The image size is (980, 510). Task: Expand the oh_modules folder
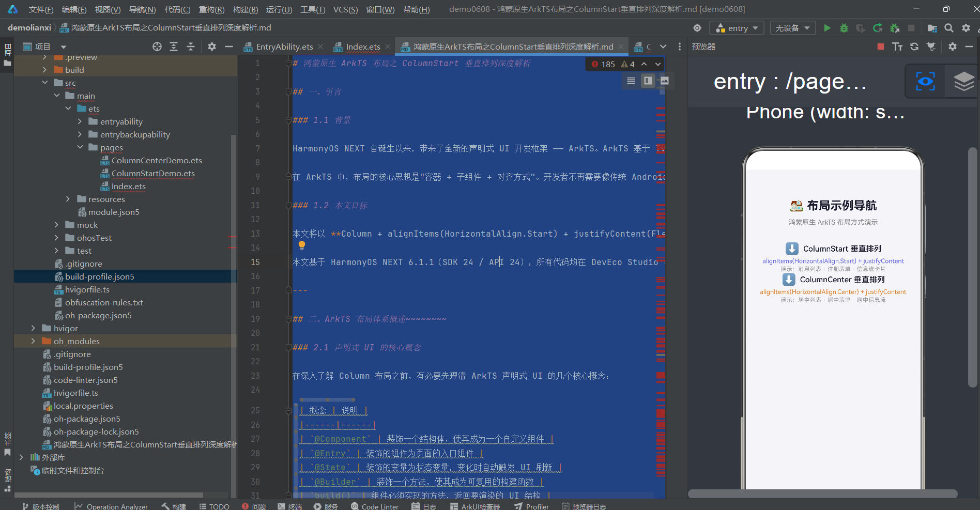click(33, 341)
